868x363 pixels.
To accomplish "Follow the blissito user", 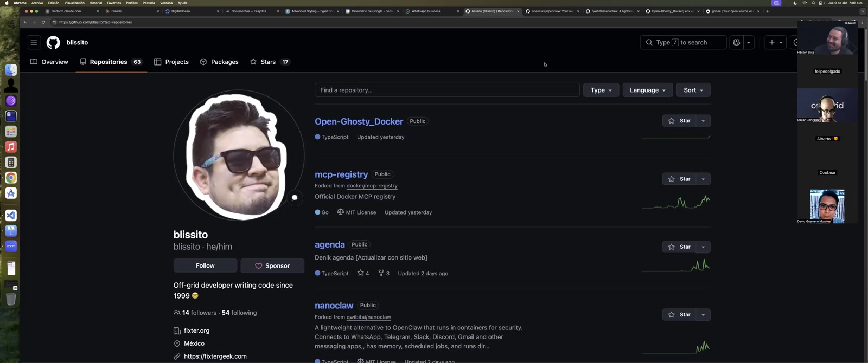I will click(205, 265).
